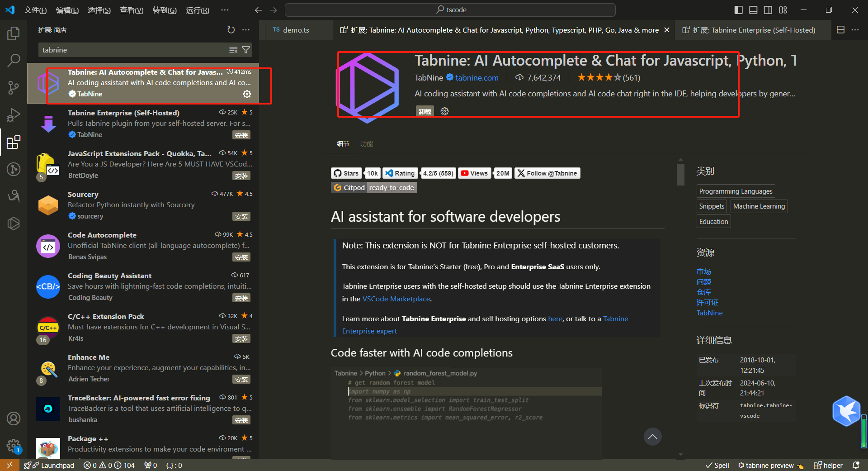Image resolution: width=868 pixels, height=471 pixels.
Task: Switch to the 细节 tab
Action: tap(343, 144)
